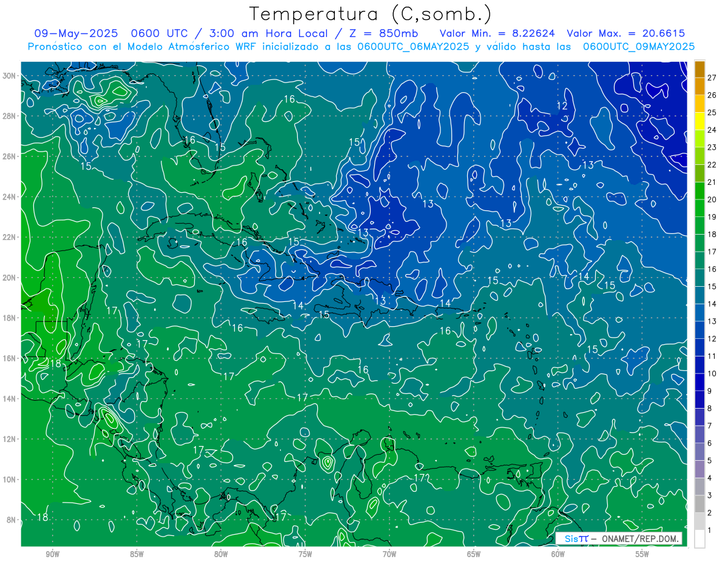This screenshot has width=728, height=562.
Task: Click the valid-until stamp '0600UTC_09MAY2025'
Action: (x=639, y=46)
